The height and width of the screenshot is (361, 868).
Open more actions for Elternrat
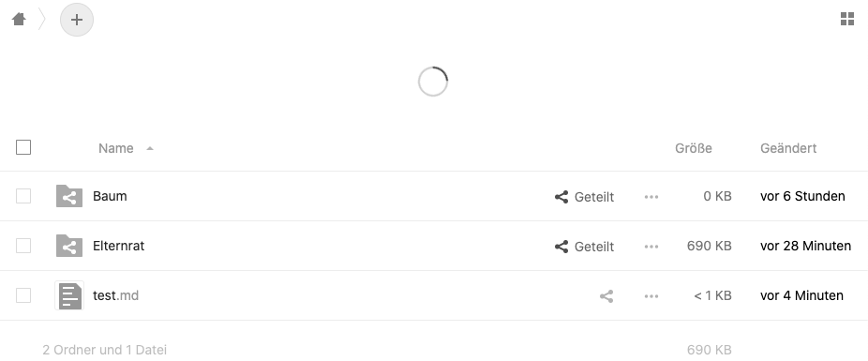point(651,247)
